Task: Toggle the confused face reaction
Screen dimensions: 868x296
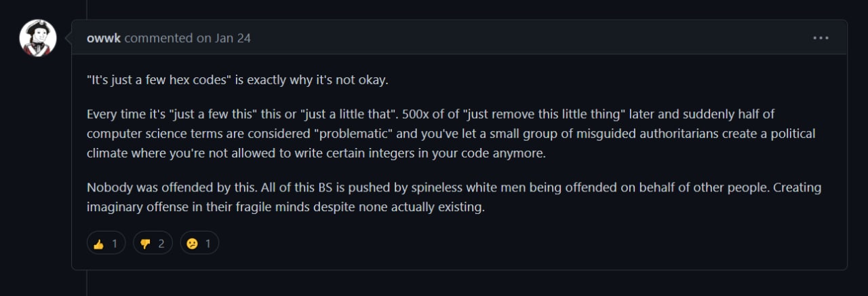Action: coord(199,243)
